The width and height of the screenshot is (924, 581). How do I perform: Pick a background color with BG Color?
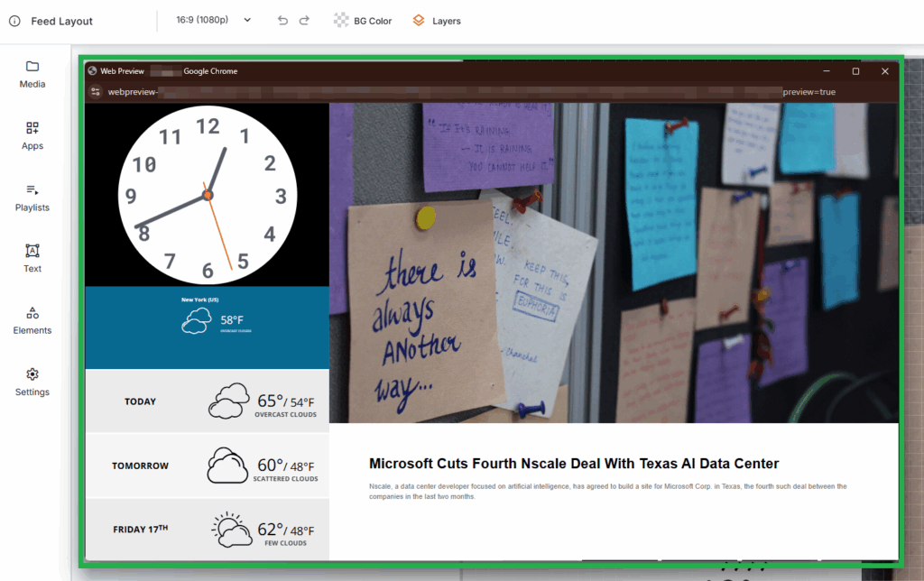coord(363,21)
